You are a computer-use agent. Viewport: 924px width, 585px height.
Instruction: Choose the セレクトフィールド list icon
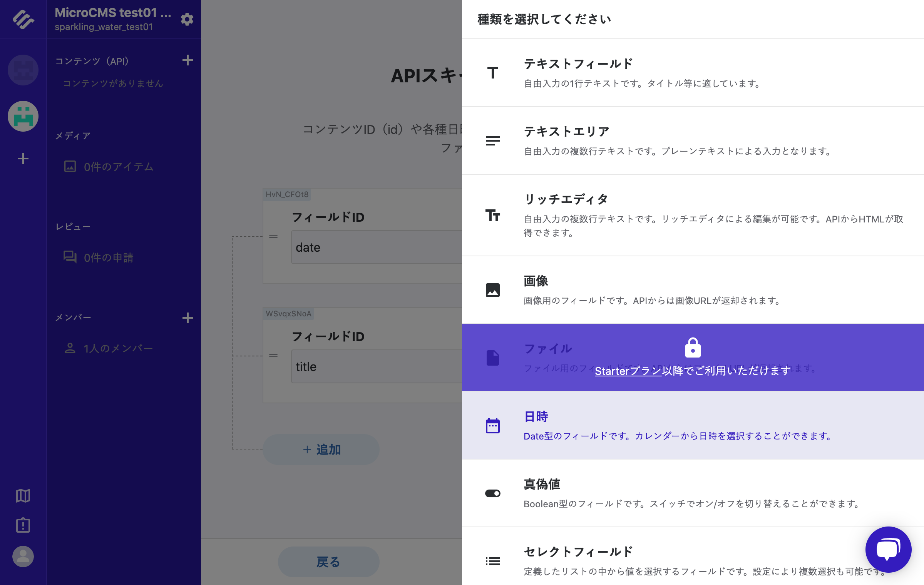coord(493,561)
